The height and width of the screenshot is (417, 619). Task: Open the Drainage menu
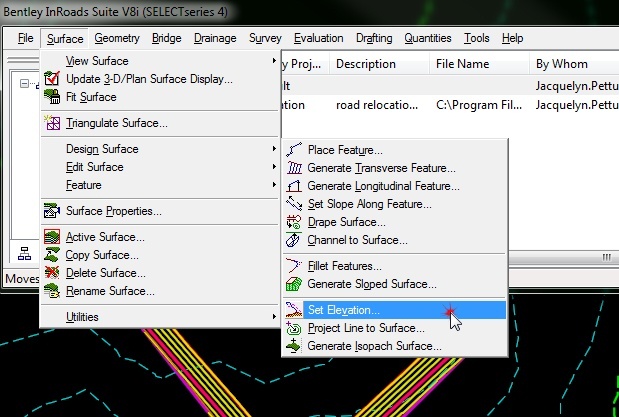[x=215, y=38]
